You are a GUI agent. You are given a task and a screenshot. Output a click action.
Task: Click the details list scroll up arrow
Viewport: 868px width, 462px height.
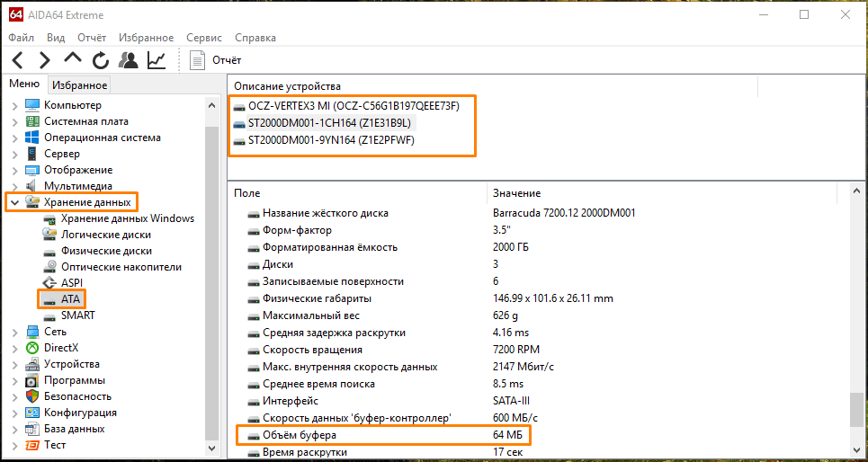tap(856, 191)
